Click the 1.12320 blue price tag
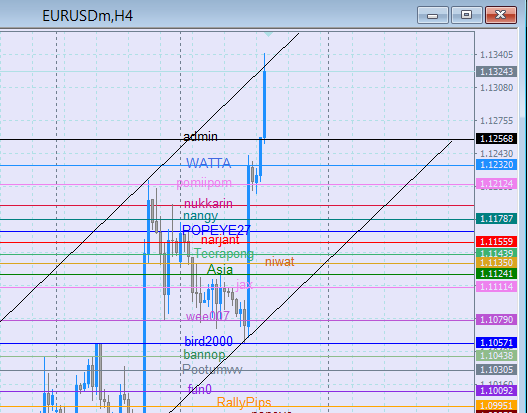 click(496, 165)
